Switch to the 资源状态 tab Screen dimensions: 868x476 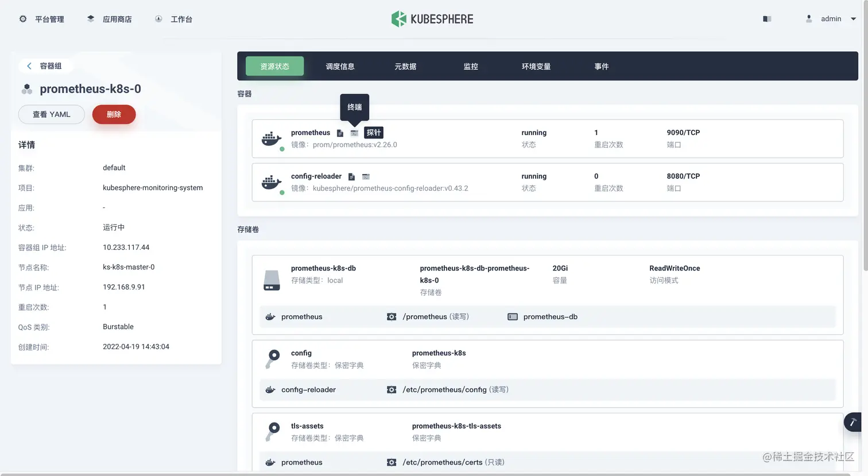pos(274,66)
